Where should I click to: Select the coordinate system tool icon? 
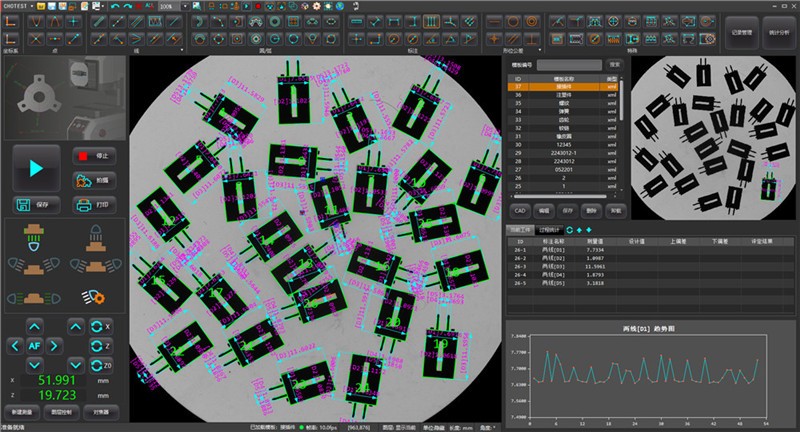coord(10,21)
